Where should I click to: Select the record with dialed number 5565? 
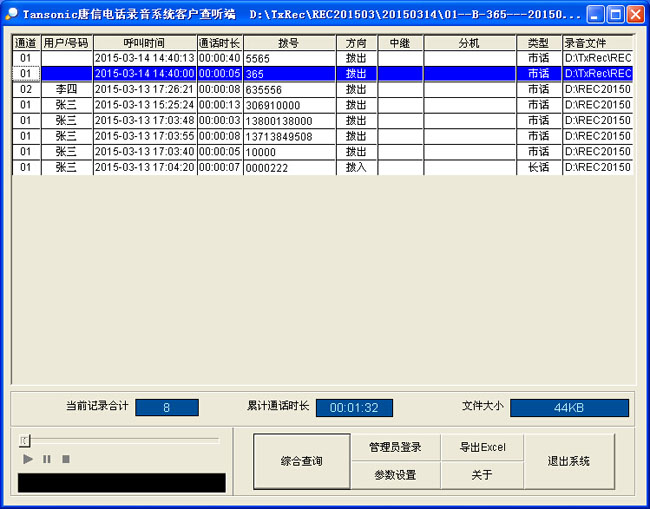288,59
